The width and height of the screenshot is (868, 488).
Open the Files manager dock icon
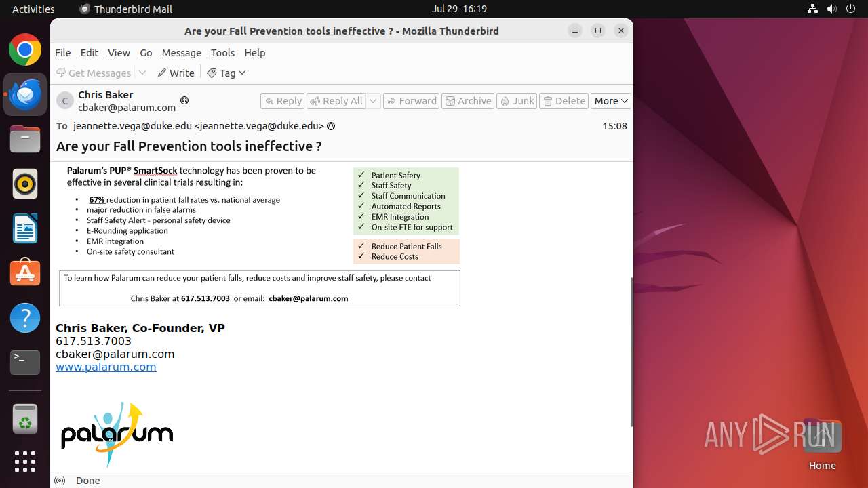tap(25, 140)
